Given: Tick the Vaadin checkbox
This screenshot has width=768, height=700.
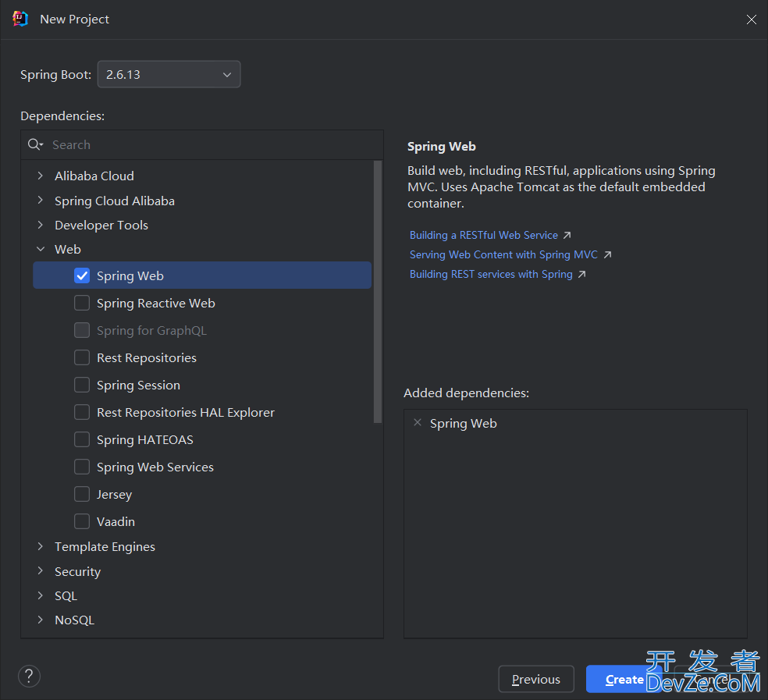Looking at the screenshot, I should (82, 522).
